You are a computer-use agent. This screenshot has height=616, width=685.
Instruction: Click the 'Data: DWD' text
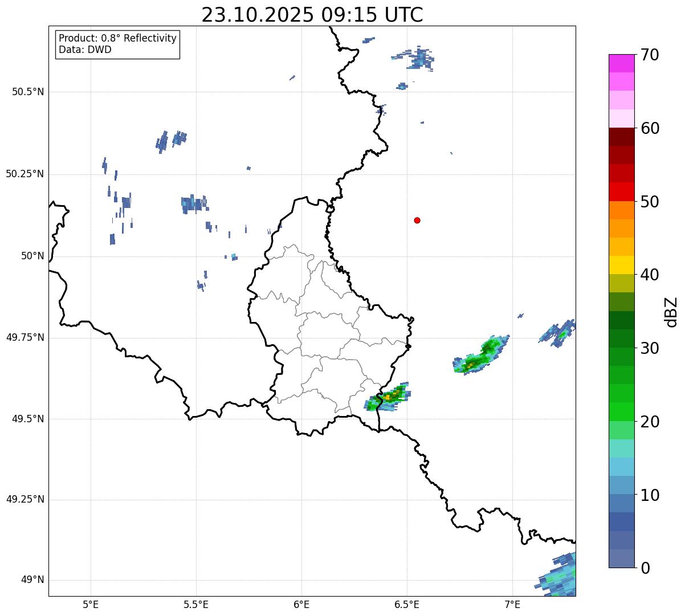point(85,50)
